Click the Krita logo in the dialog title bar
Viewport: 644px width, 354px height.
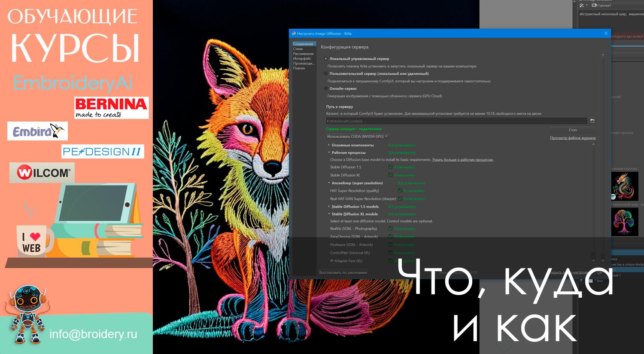[294, 33]
